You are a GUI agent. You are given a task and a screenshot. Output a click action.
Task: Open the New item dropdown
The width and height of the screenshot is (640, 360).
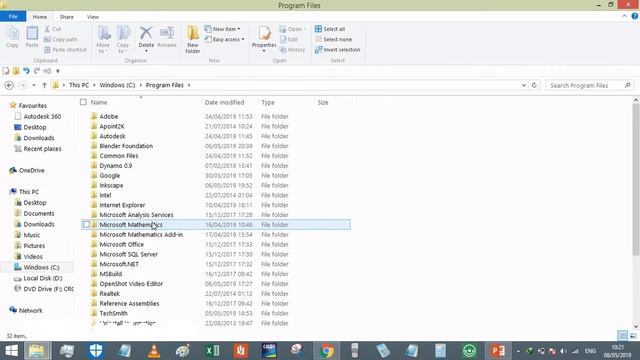click(222, 29)
